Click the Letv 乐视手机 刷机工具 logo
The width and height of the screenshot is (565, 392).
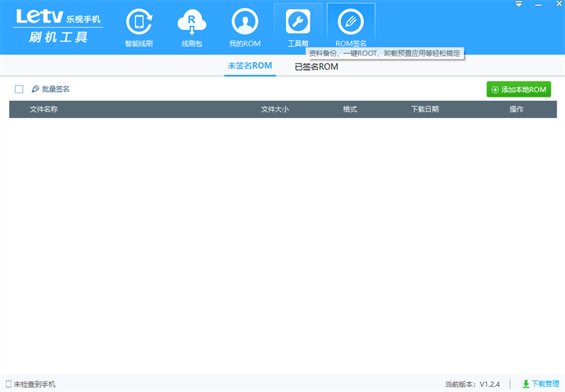(58, 26)
